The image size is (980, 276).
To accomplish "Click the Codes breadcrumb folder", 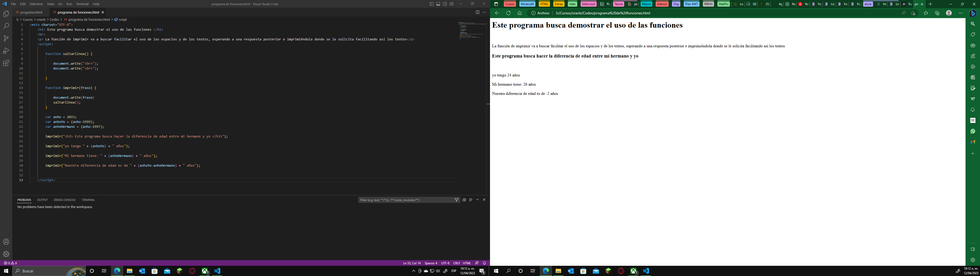I will pos(54,19).
